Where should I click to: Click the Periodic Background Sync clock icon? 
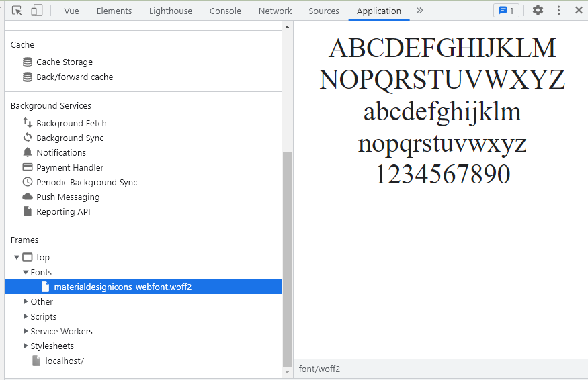tap(28, 182)
